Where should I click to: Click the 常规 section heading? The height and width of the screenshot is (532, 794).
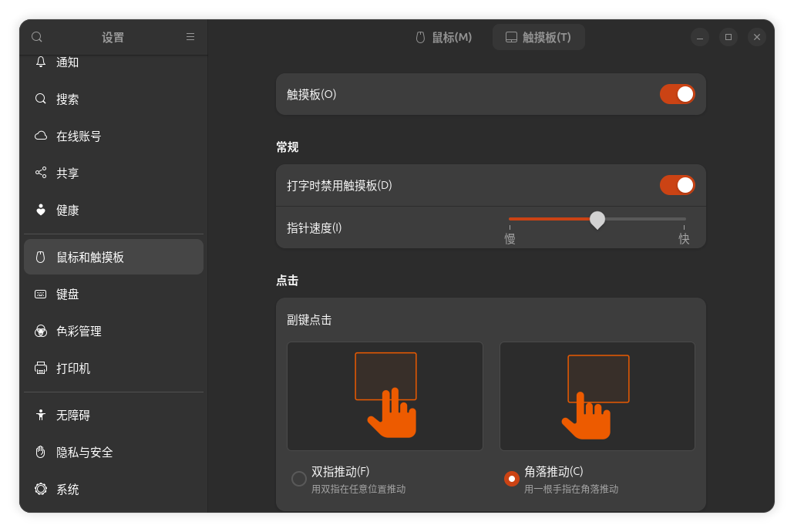[x=287, y=147]
